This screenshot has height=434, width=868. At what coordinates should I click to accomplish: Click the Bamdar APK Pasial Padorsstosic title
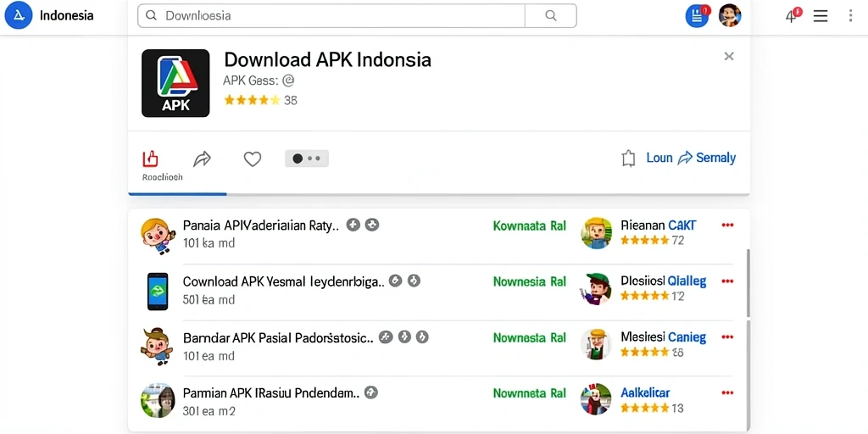(x=278, y=337)
